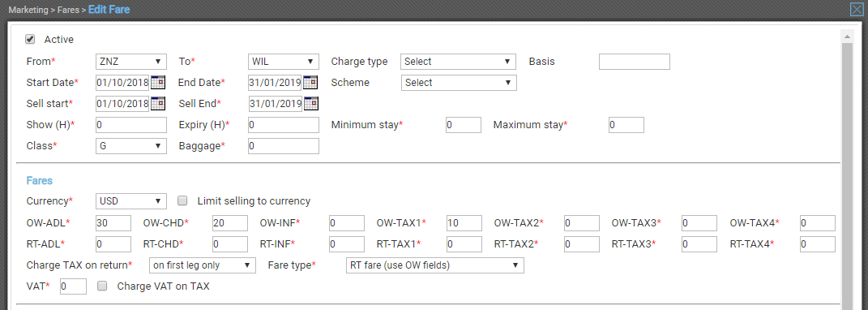Image resolution: width=868 pixels, height=310 pixels.
Task: Open the Sell start calendar icon
Action: tap(158, 103)
